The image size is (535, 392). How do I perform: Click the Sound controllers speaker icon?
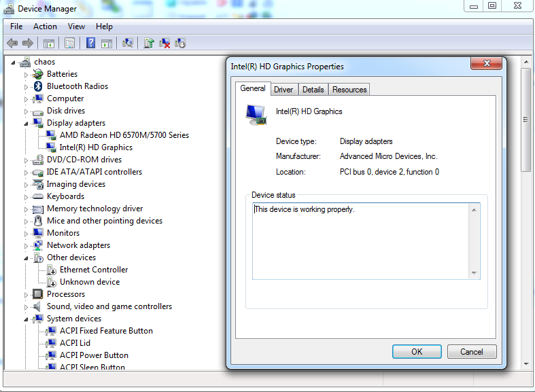(37, 306)
